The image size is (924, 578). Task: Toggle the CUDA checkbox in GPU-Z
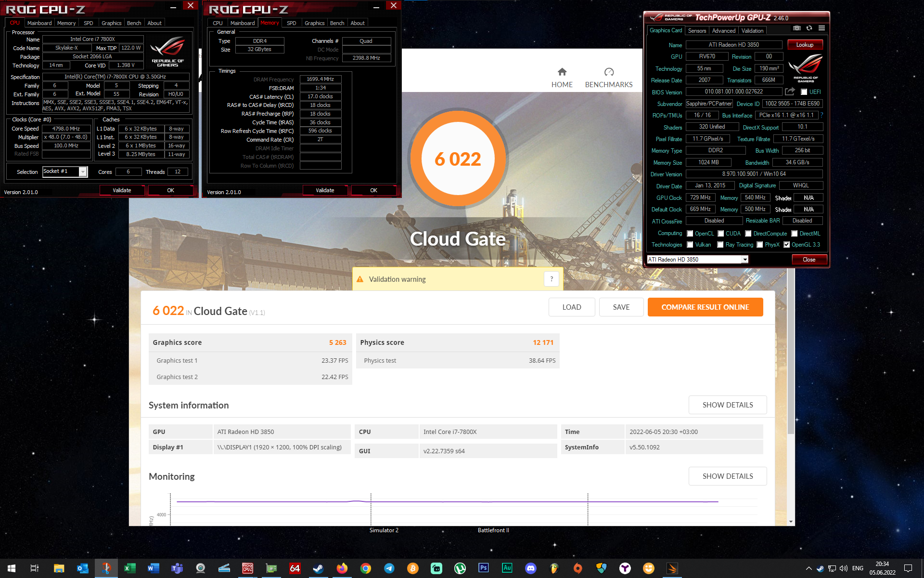(x=720, y=234)
